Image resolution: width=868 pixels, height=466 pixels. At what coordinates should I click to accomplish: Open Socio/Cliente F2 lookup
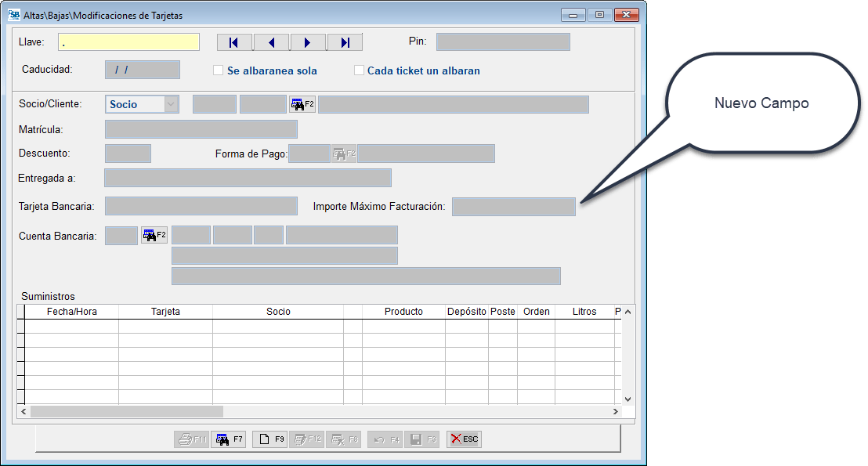tap(302, 104)
